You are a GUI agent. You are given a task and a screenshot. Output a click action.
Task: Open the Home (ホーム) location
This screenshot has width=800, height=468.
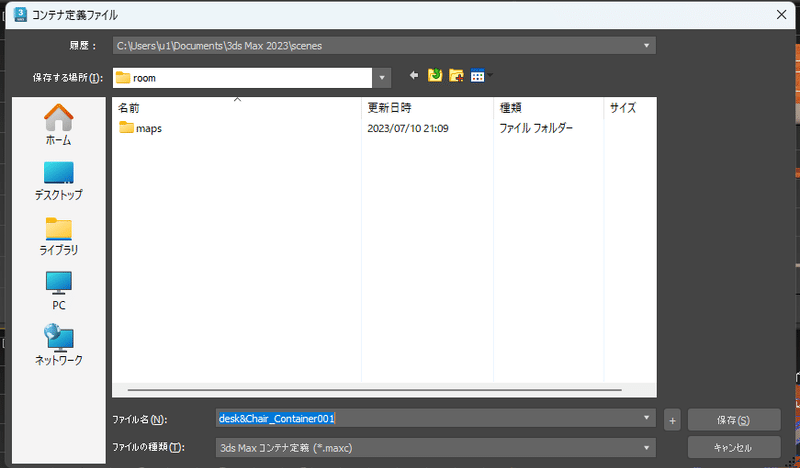(x=59, y=125)
